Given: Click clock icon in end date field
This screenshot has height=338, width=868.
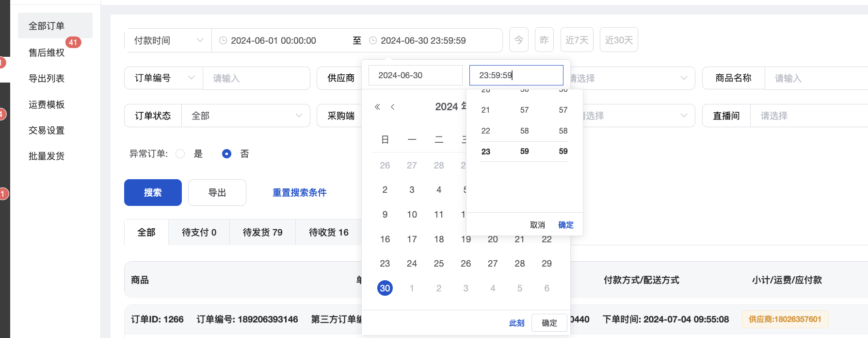Looking at the screenshot, I should [x=373, y=41].
